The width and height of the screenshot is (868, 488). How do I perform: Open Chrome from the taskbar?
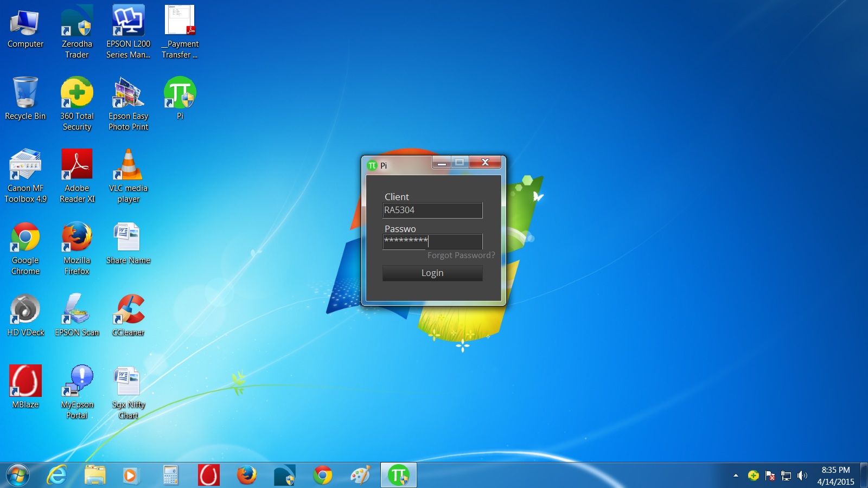(323, 476)
